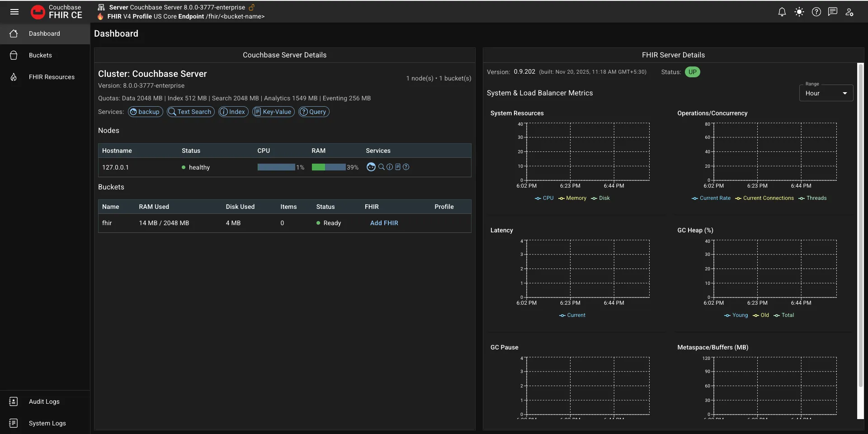Screen dimensions: 868x434
Task: Toggle the Young series under GC Heap chart
Action: coord(736,315)
